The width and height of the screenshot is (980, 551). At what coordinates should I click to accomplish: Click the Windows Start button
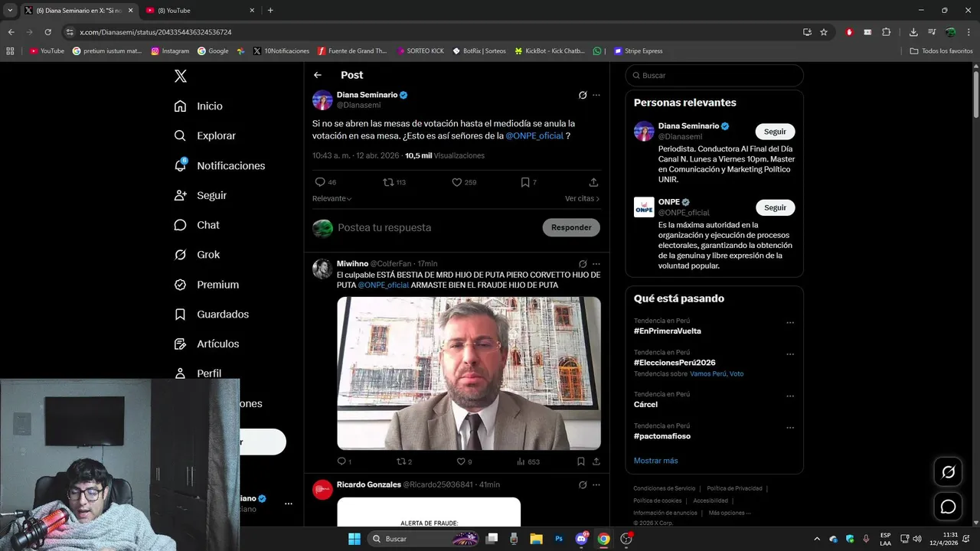[354, 539]
